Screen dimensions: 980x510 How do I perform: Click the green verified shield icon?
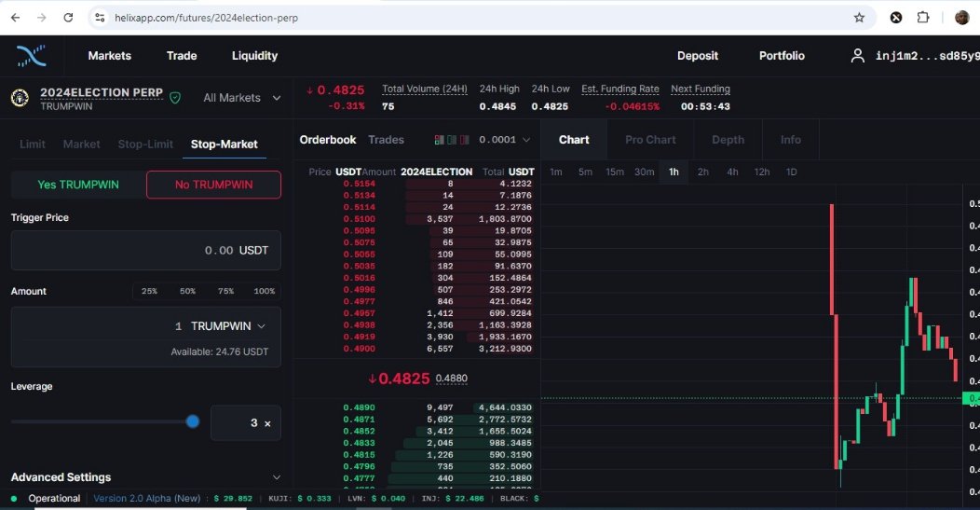pos(175,98)
